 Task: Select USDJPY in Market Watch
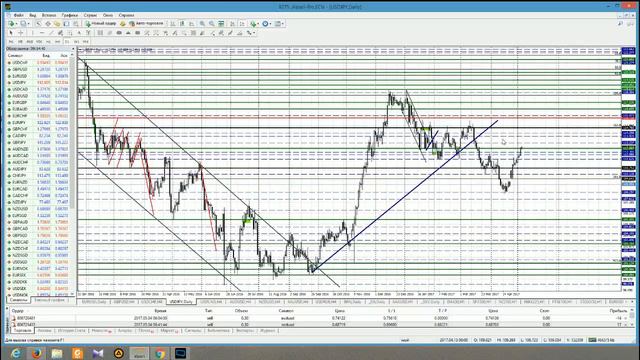click(x=39, y=82)
